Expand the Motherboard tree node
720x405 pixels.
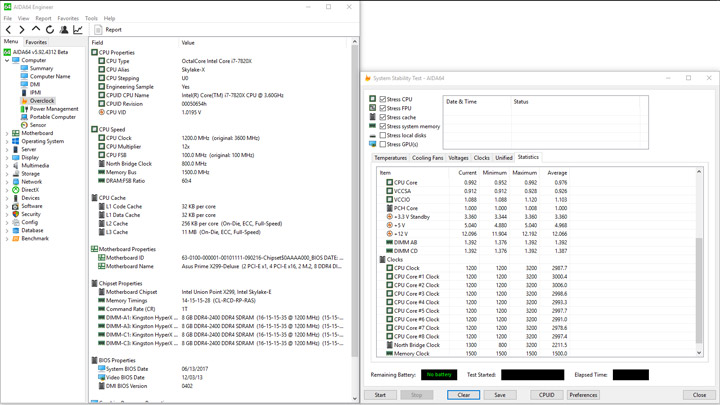[7, 133]
